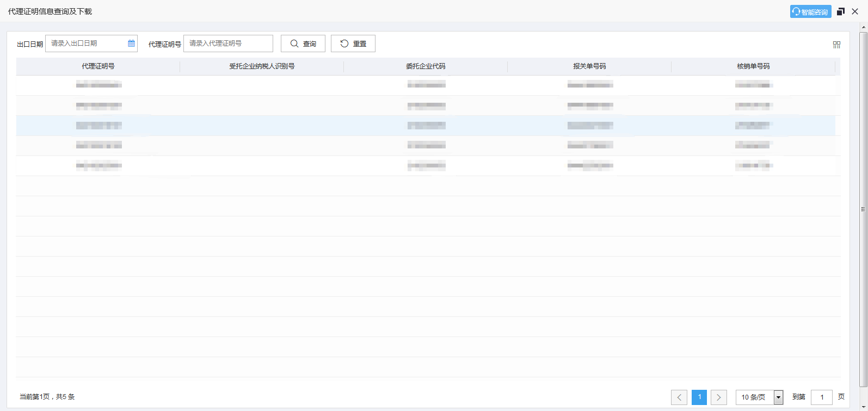
Task: Select page 1 in pagination
Action: click(x=699, y=397)
